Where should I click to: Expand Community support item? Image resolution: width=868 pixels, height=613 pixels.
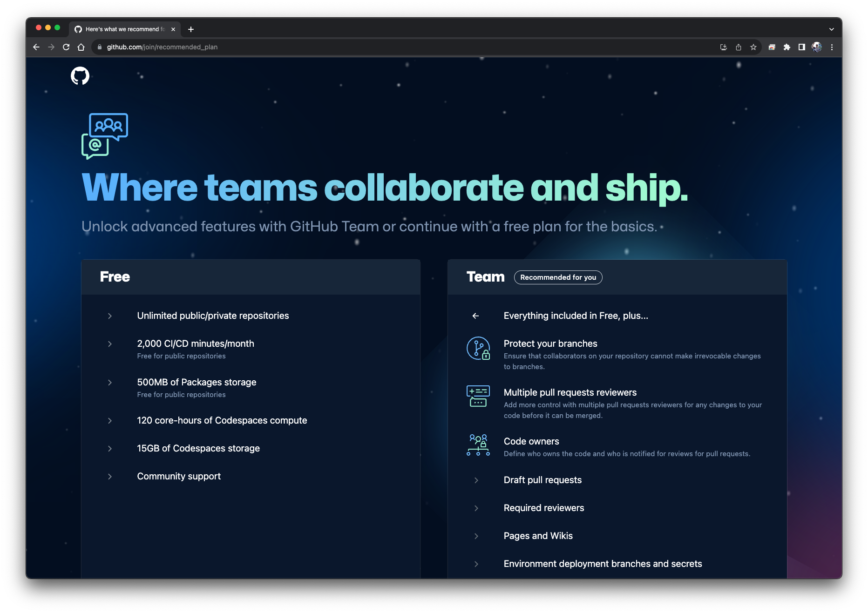tap(110, 477)
